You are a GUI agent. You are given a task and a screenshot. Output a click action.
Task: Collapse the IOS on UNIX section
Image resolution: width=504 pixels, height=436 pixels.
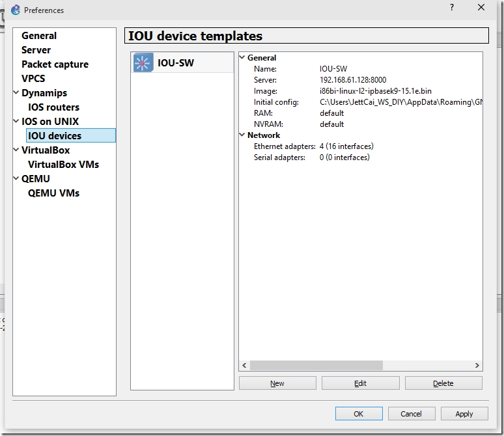click(x=16, y=122)
